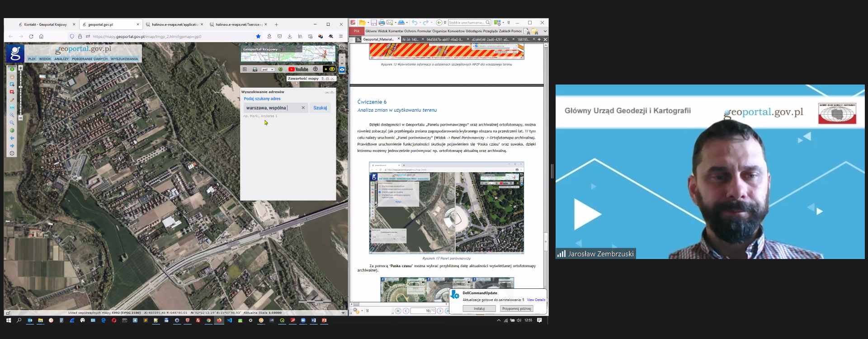Click Firefox bookmark star icon
This screenshot has width=868, height=339.
pyautogui.click(x=258, y=37)
